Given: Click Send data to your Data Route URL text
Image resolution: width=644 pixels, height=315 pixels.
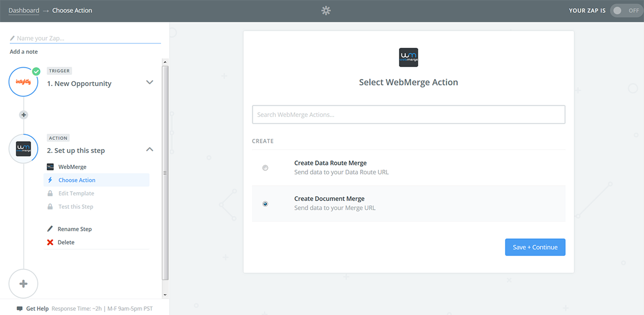Looking at the screenshot, I should tap(341, 172).
